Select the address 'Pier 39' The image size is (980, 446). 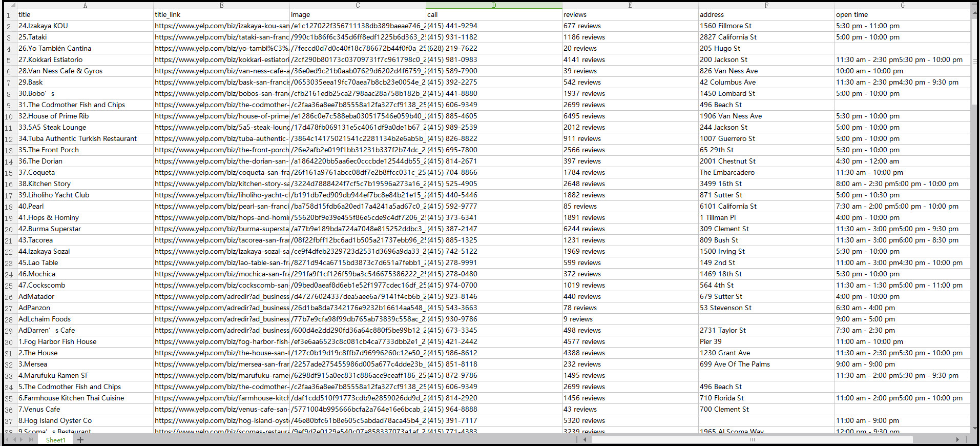766,342
